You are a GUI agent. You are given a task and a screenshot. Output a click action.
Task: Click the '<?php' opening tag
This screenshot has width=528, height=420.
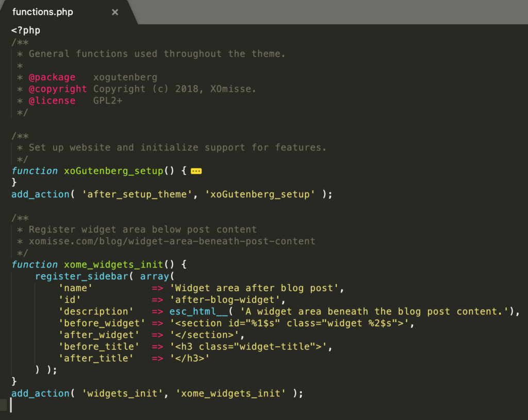click(26, 30)
